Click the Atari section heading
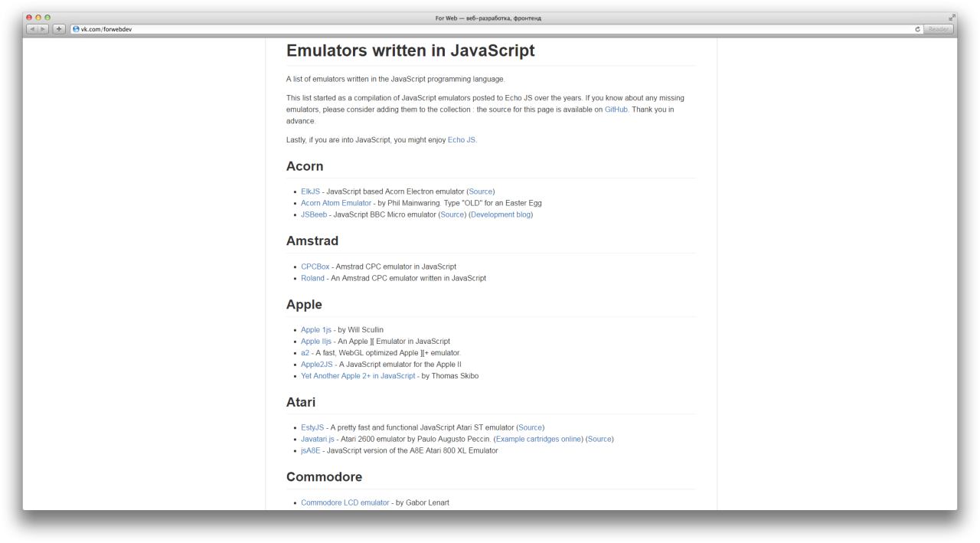This screenshot has width=980, height=543. click(301, 402)
